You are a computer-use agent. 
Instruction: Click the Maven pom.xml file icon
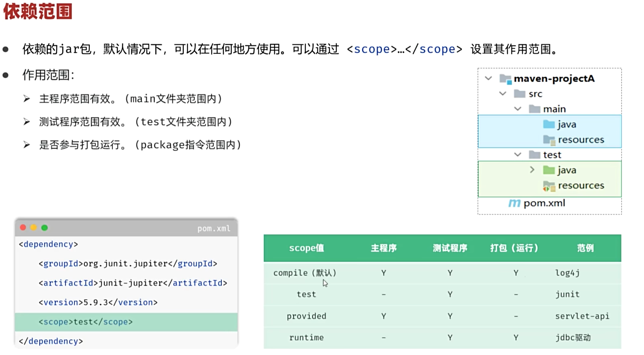(514, 203)
